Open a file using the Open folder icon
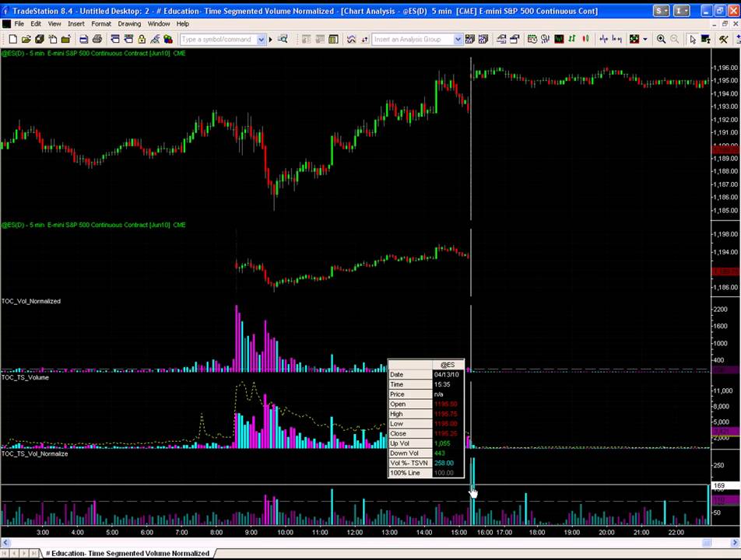The width and height of the screenshot is (741, 560). click(x=26, y=39)
